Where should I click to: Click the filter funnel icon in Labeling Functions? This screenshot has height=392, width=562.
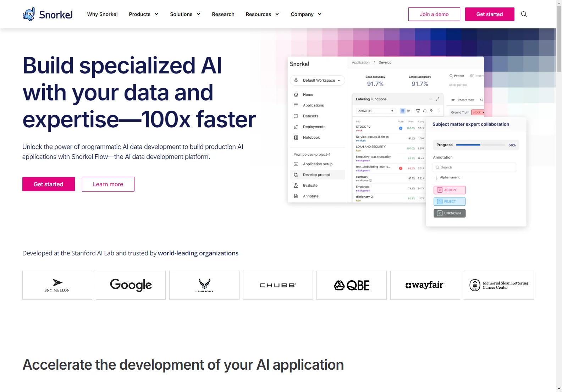[x=418, y=111]
